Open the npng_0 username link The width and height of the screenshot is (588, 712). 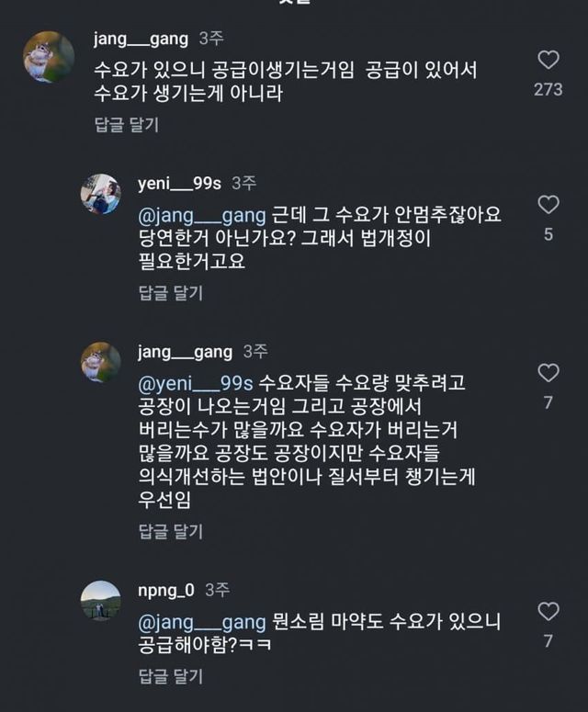(x=165, y=589)
